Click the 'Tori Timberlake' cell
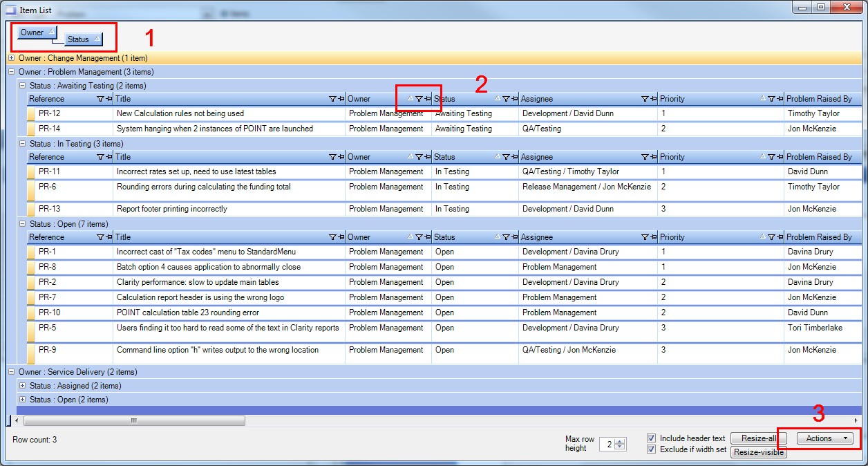 [x=824, y=331]
